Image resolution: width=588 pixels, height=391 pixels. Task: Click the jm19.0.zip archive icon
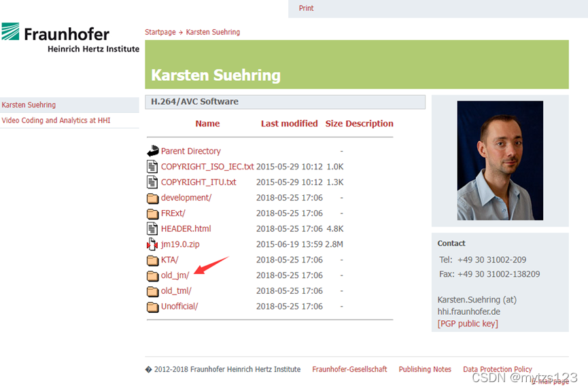152,244
